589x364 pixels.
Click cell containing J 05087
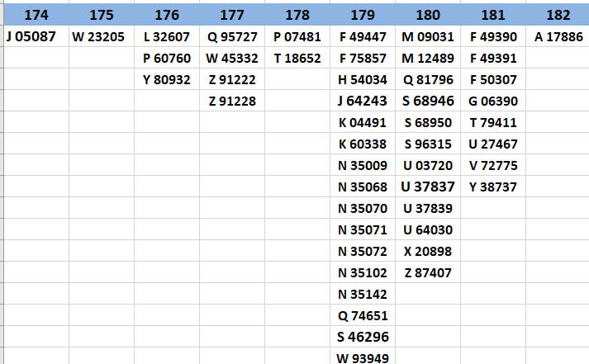pyautogui.click(x=36, y=36)
